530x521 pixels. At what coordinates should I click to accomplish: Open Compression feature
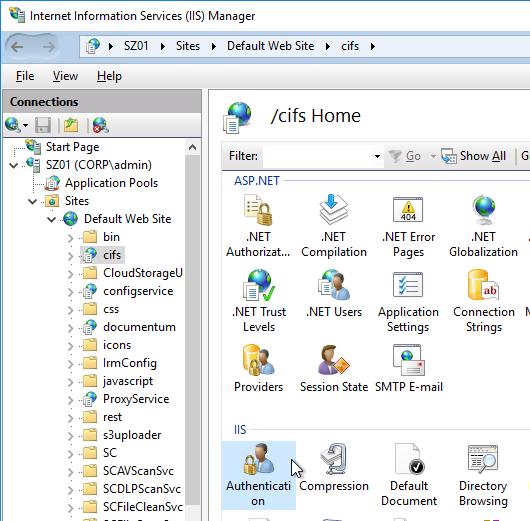(x=334, y=468)
